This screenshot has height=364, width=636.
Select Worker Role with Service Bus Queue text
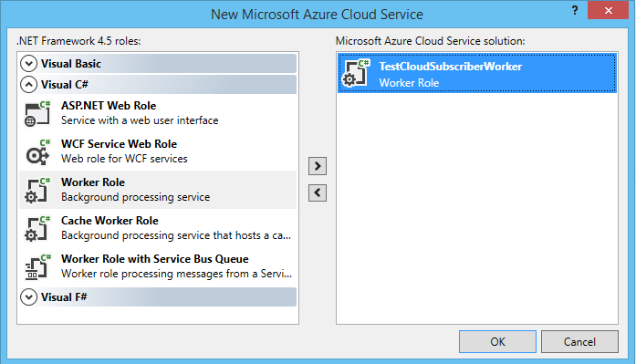(155, 259)
